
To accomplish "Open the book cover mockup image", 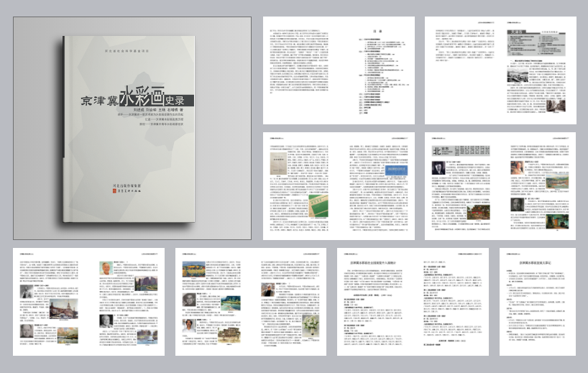I will (130, 131).
